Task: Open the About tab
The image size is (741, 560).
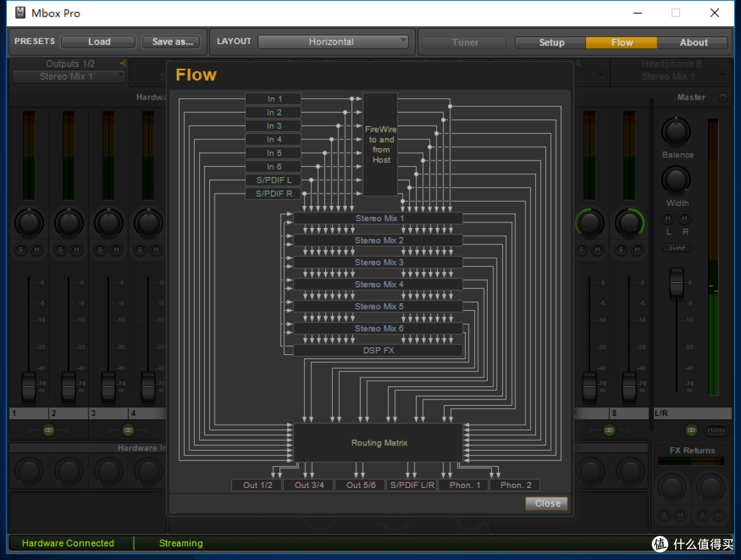Action: pos(693,43)
